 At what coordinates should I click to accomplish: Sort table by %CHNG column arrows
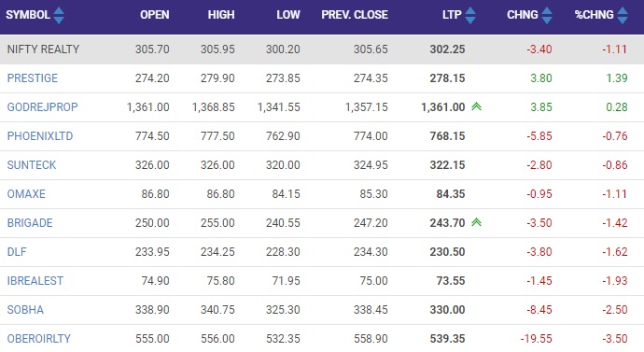pos(623,15)
